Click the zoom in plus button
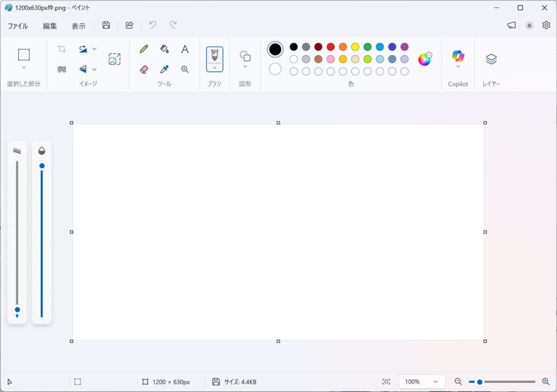The height and width of the screenshot is (392, 557). [546, 382]
